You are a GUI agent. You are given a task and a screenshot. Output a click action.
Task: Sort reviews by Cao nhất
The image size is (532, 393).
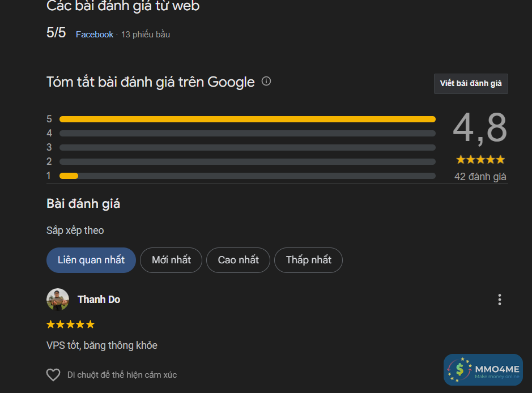point(238,260)
